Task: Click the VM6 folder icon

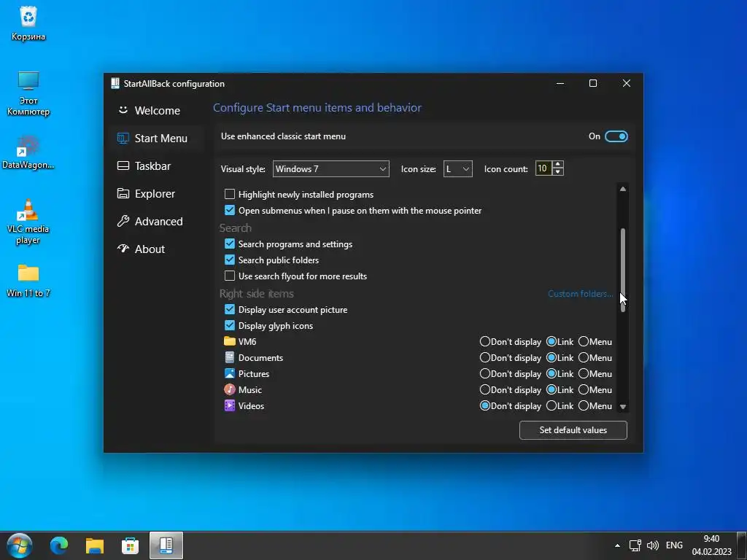Action: 230,341
